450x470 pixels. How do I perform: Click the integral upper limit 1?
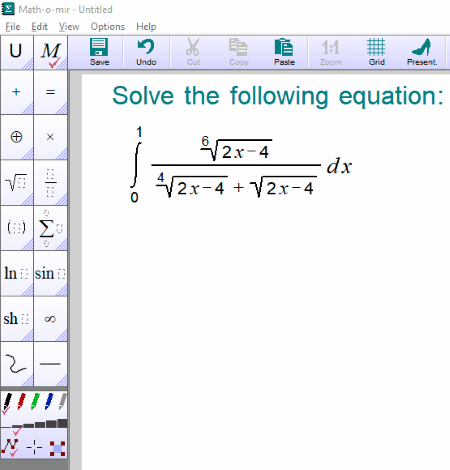pos(139,132)
